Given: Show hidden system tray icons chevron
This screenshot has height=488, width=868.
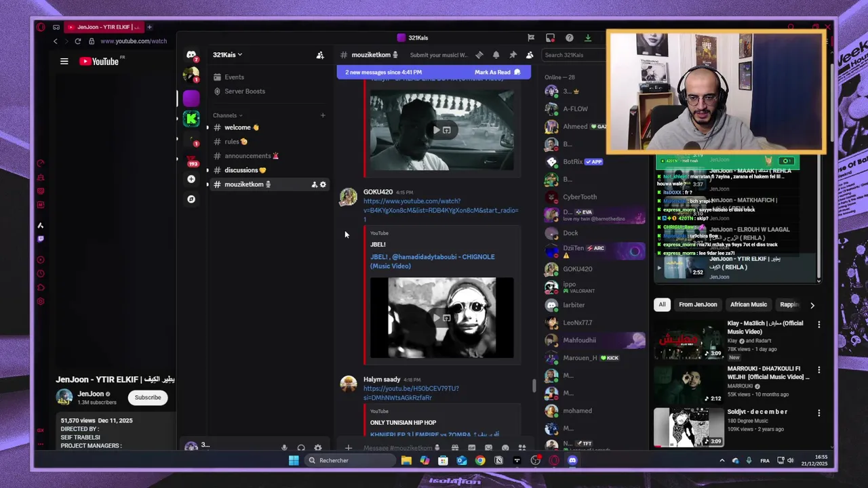Looking at the screenshot, I should (x=722, y=461).
